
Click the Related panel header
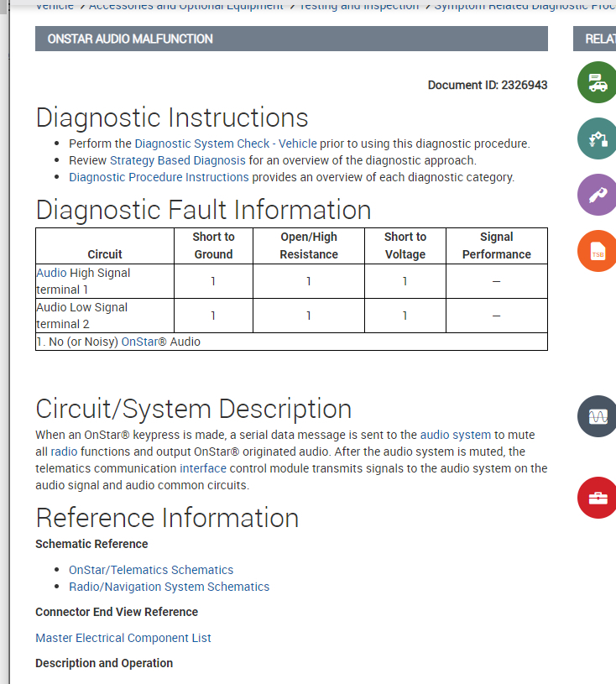click(x=599, y=39)
